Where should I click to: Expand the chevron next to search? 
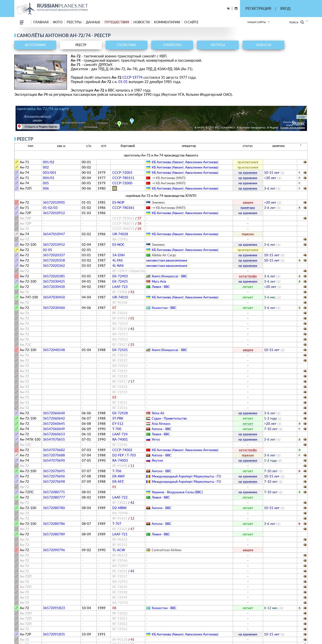pos(307,21)
